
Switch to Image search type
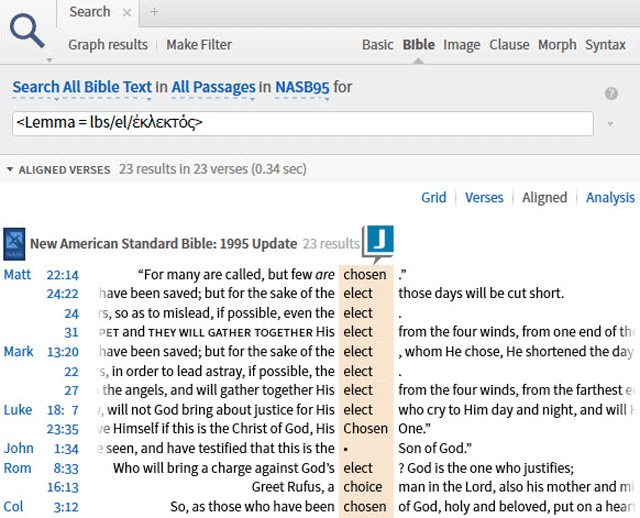coord(462,44)
